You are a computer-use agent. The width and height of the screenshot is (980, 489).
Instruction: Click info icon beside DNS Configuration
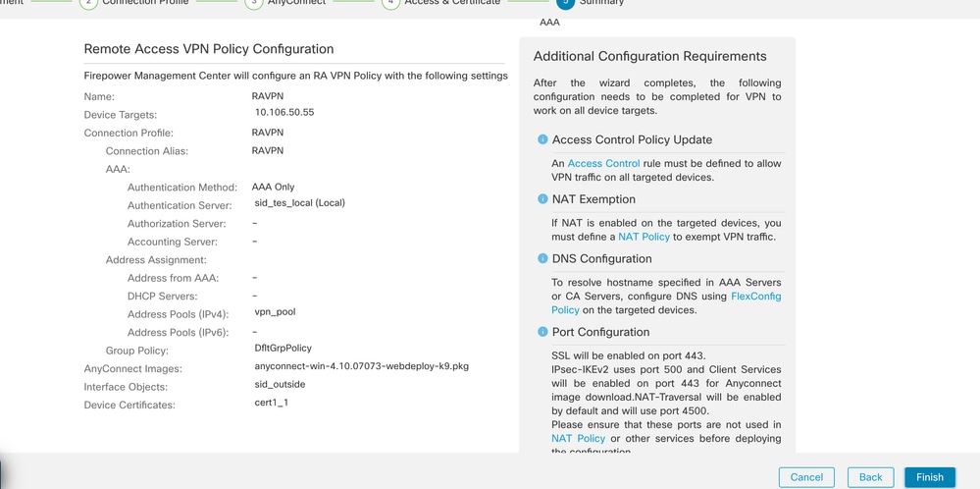[x=542, y=258]
